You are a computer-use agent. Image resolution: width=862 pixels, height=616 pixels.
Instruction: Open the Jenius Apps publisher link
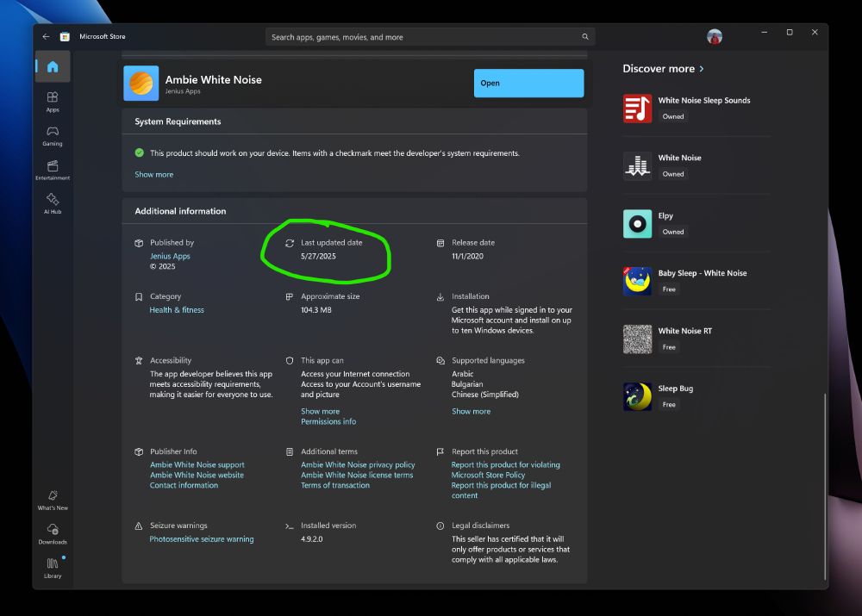[170, 256]
